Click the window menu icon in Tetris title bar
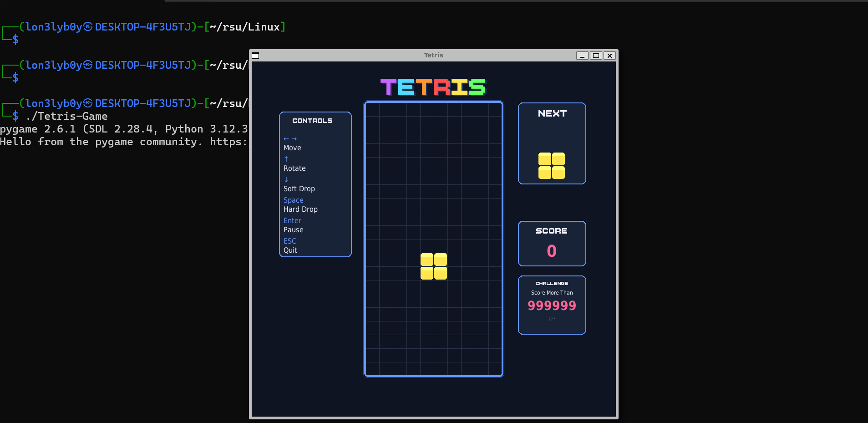Screen dimensions: 868x423 click(255, 56)
